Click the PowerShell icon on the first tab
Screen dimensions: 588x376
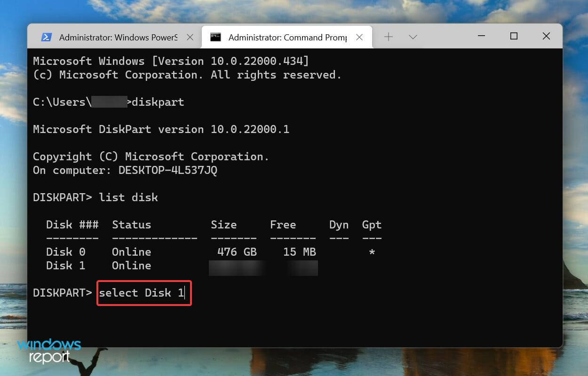pyautogui.click(x=47, y=36)
